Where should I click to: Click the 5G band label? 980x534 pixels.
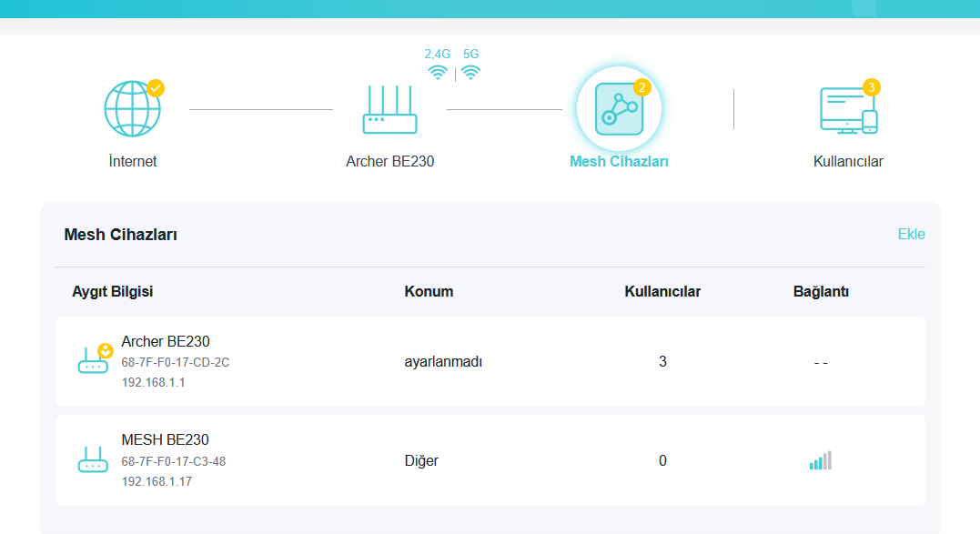point(470,55)
